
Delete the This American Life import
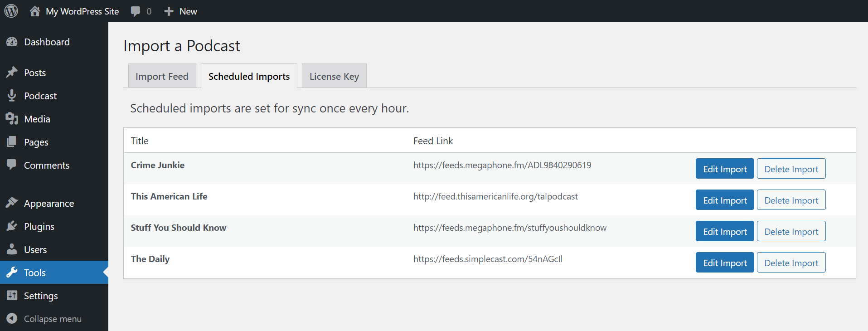(791, 200)
